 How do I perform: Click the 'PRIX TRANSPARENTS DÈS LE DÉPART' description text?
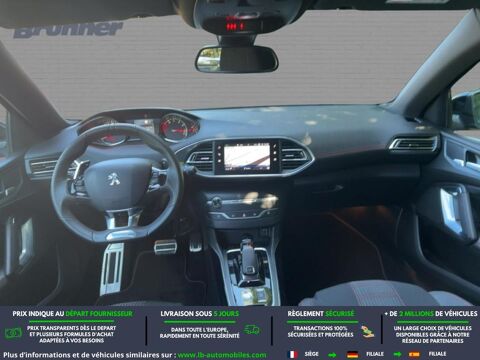click(72, 334)
